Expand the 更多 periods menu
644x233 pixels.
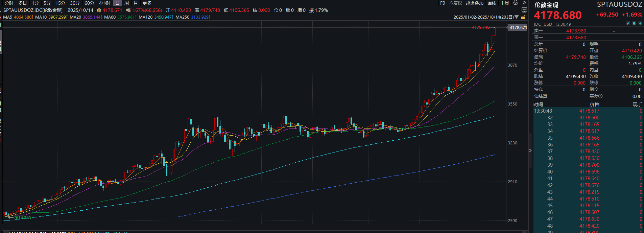pyautogui.click(x=147, y=3)
